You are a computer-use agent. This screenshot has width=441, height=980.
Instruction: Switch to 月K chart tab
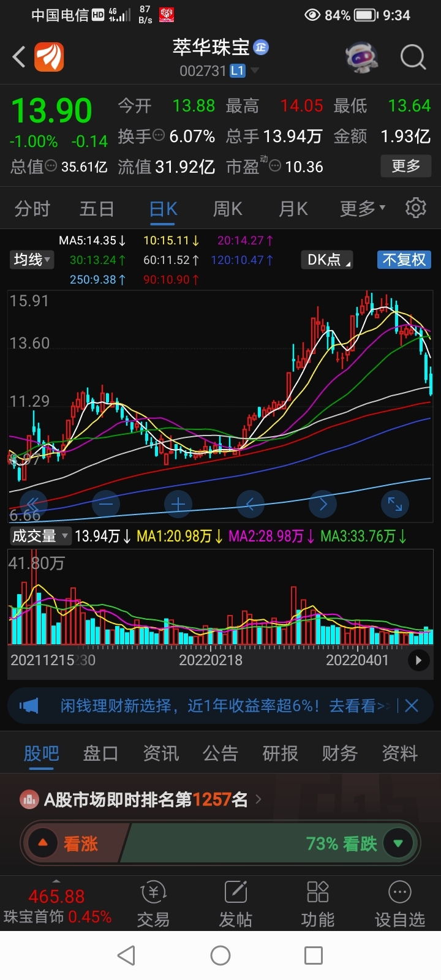pos(293,209)
